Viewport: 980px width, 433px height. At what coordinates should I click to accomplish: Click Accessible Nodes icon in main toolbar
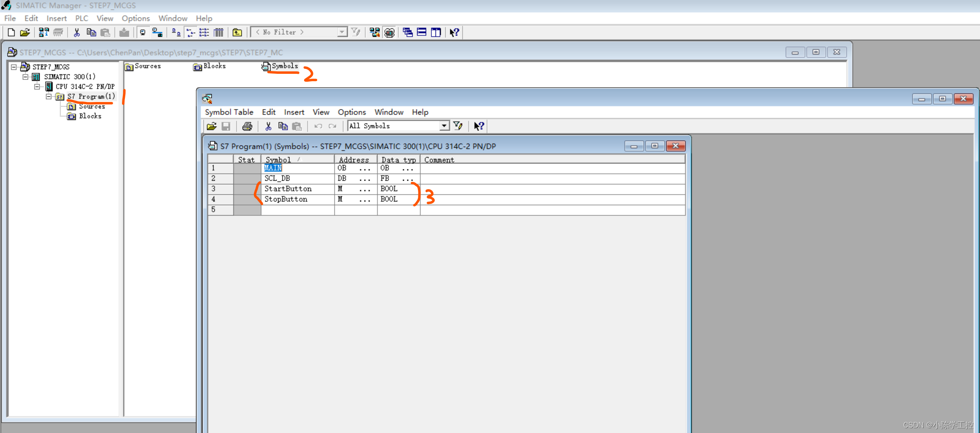pyautogui.click(x=44, y=32)
